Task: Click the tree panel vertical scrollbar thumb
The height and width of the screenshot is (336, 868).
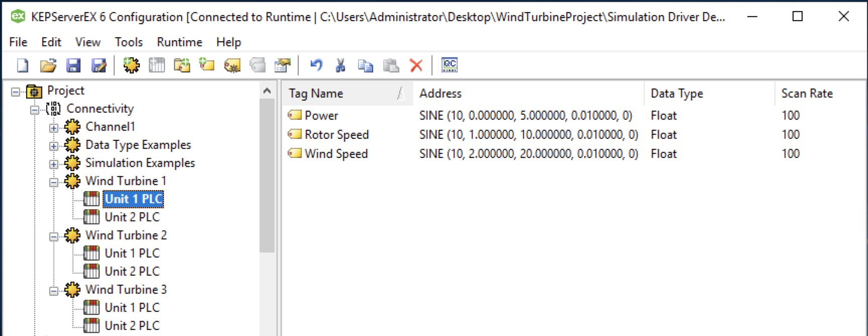Action: (267, 175)
